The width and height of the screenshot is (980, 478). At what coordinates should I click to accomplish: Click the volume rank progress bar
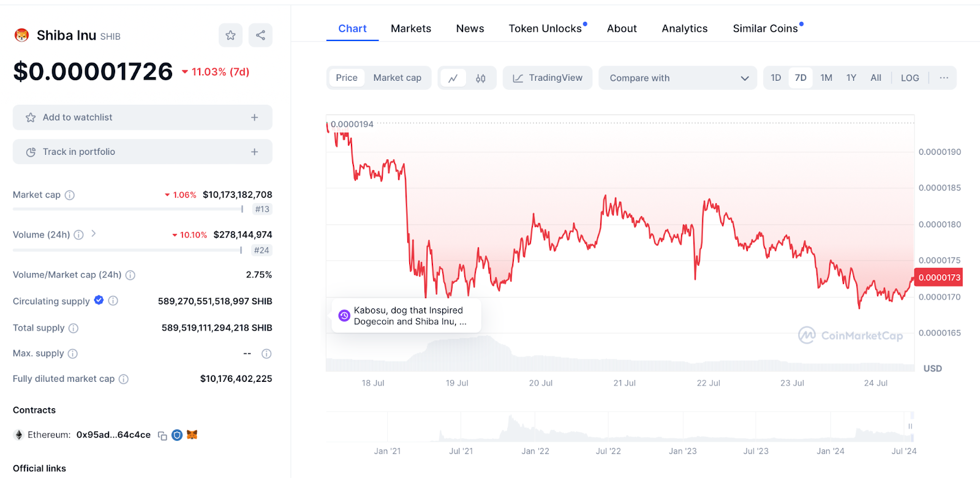[x=127, y=250]
